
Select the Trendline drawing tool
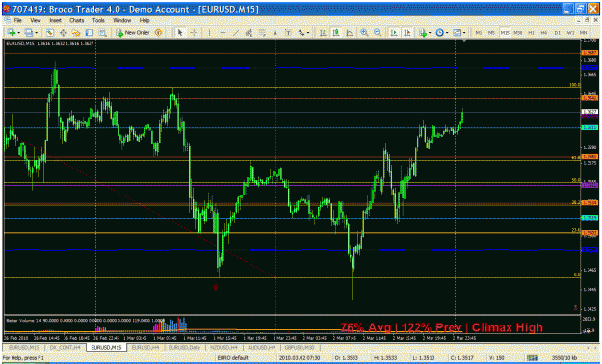point(236,33)
